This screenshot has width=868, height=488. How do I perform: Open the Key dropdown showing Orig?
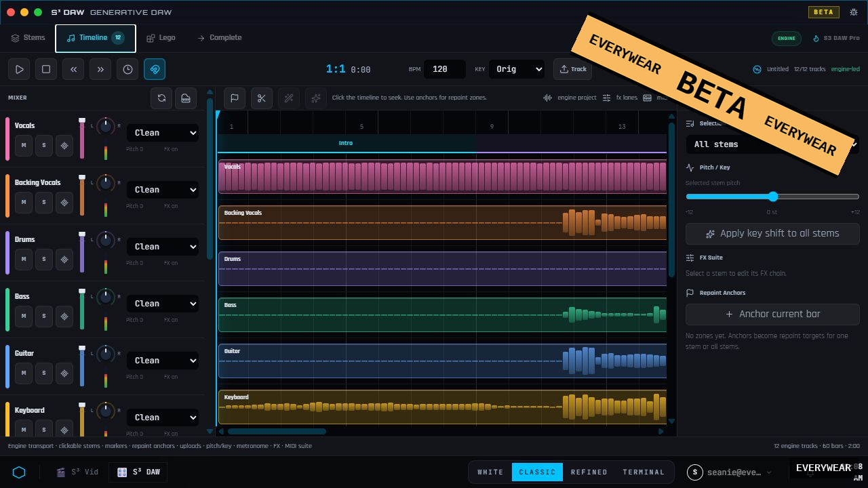tap(517, 69)
